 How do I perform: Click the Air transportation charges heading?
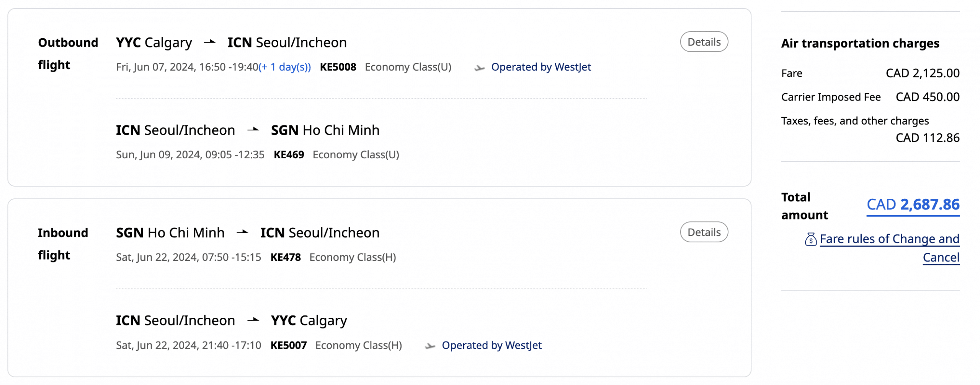(860, 44)
